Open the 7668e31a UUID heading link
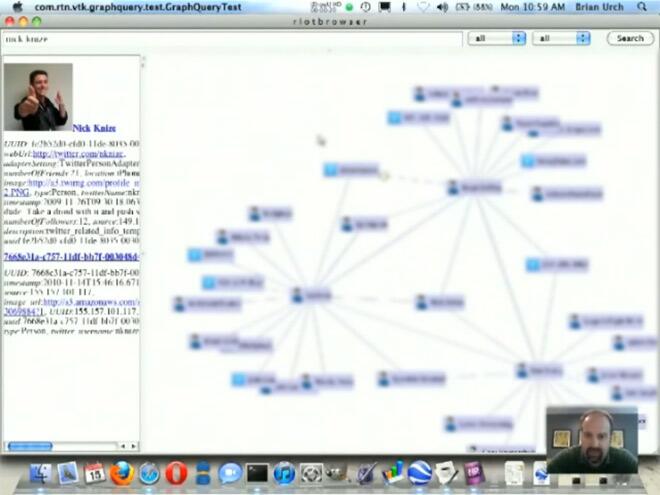The height and width of the screenshot is (495, 660). 70,256
